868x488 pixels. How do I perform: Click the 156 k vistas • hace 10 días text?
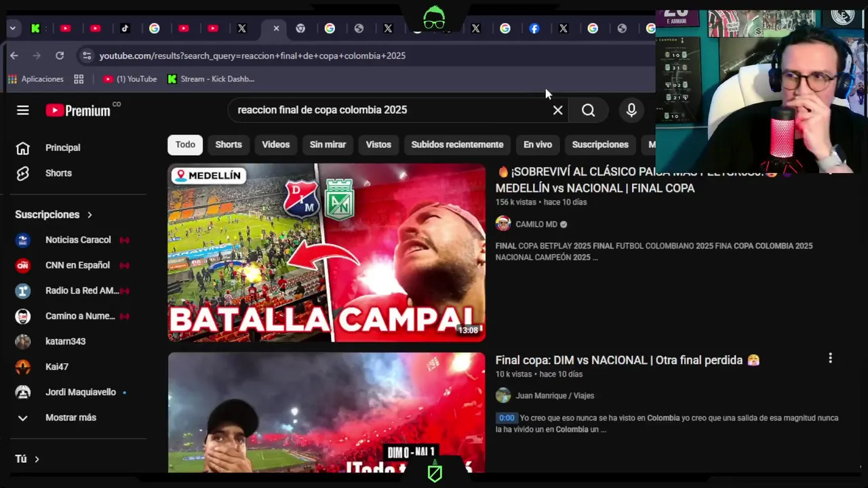point(541,202)
